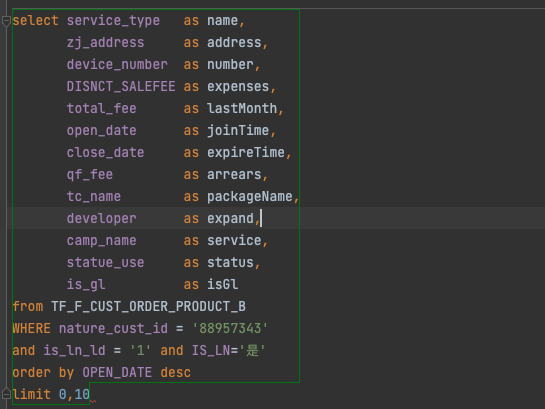Click the 'device_number' column name
Screen dimensions: 545x409
coord(117,65)
